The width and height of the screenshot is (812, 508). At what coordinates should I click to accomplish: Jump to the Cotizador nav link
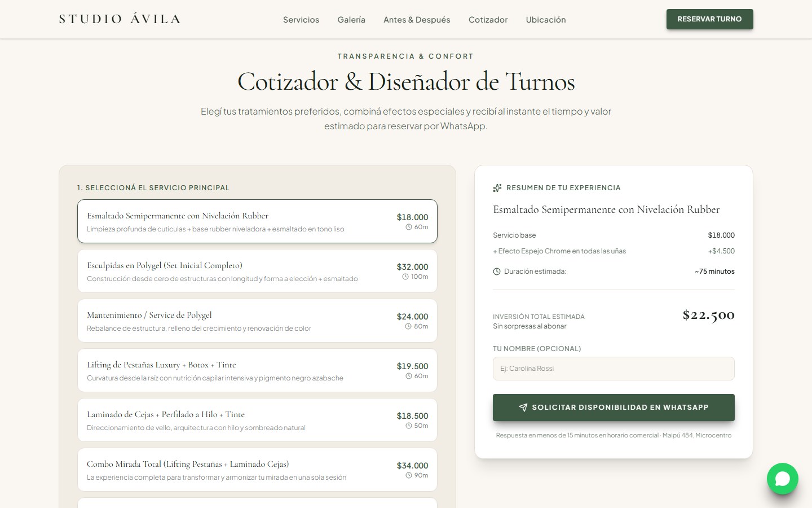[488, 20]
